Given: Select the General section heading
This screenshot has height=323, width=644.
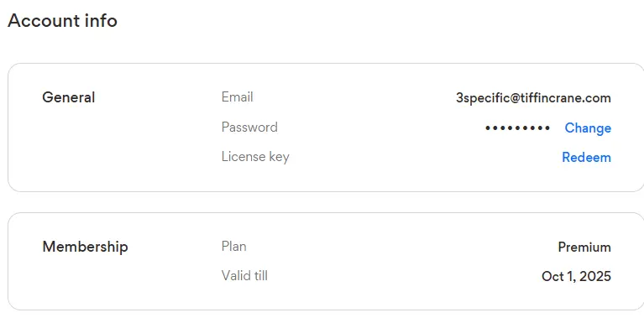Looking at the screenshot, I should pos(69,97).
